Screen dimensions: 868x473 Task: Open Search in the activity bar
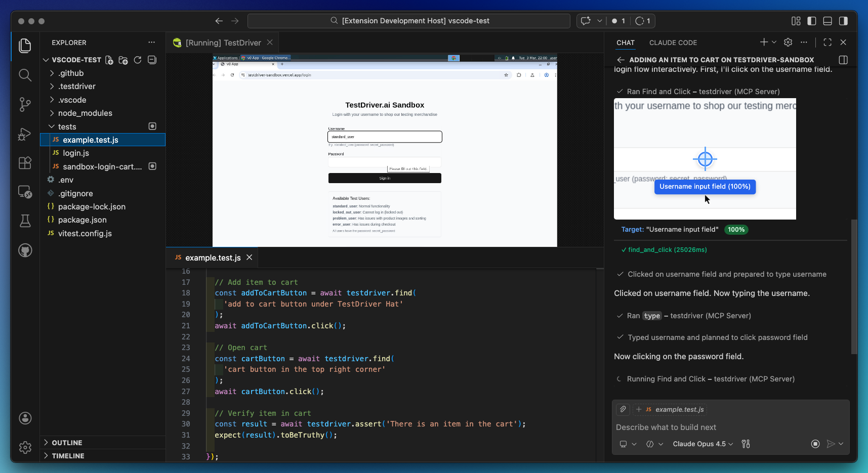[x=25, y=75]
